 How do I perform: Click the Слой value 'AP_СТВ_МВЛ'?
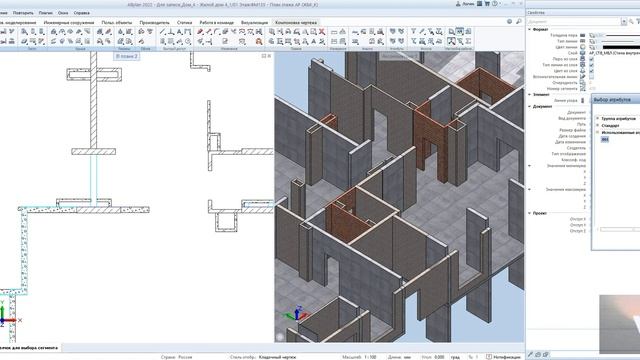(x=614, y=53)
